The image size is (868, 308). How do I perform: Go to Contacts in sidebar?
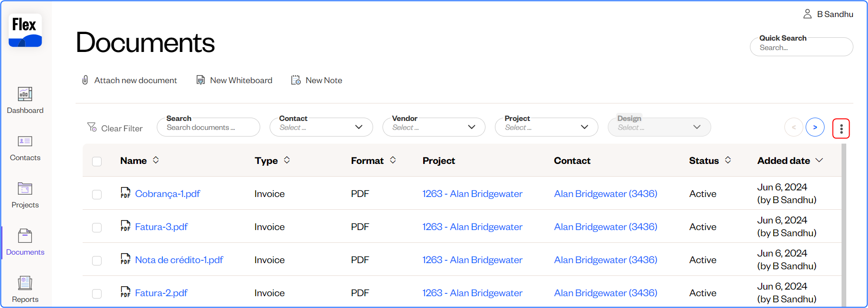[x=25, y=142]
